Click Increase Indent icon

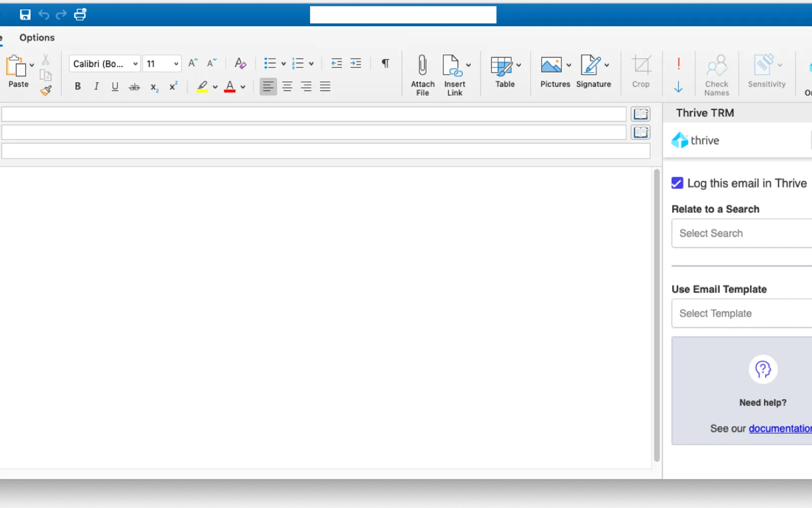pos(356,63)
